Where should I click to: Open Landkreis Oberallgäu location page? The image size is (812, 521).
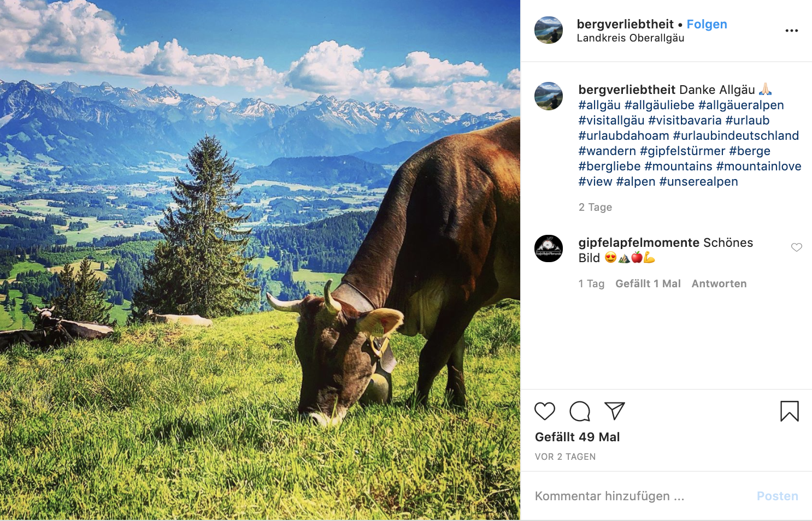(630, 38)
